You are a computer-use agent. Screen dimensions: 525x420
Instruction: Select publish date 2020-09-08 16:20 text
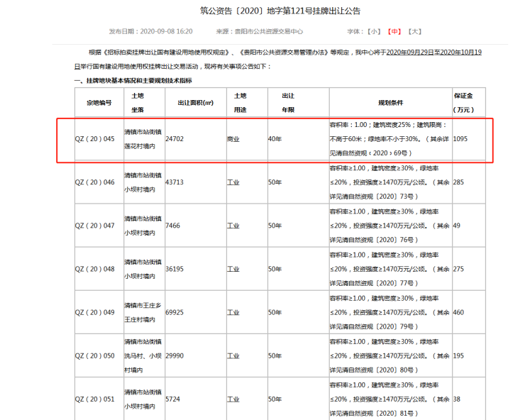pyautogui.click(x=166, y=31)
